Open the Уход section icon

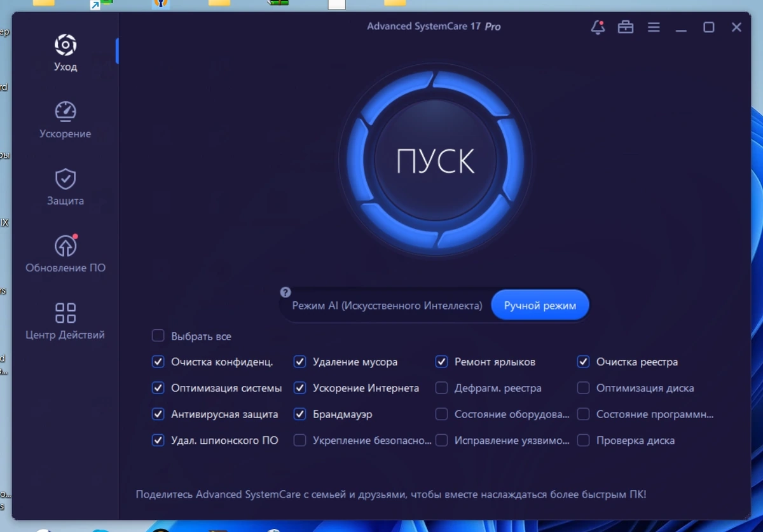[x=65, y=44]
